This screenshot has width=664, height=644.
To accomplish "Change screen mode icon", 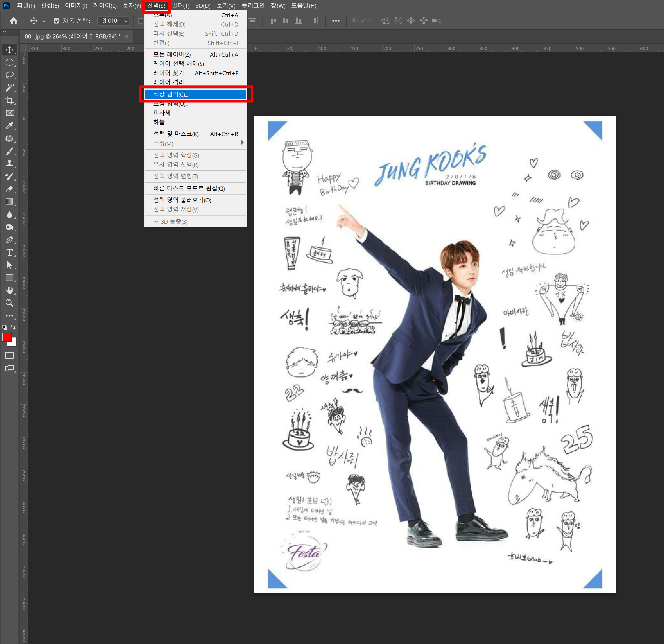I will point(9,368).
